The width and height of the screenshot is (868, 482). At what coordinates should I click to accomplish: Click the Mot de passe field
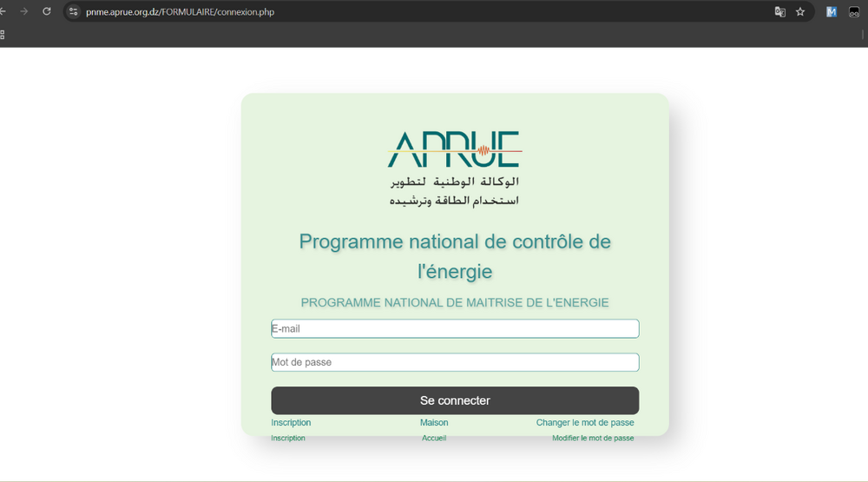pyautogui.click(x=455, y=362)
